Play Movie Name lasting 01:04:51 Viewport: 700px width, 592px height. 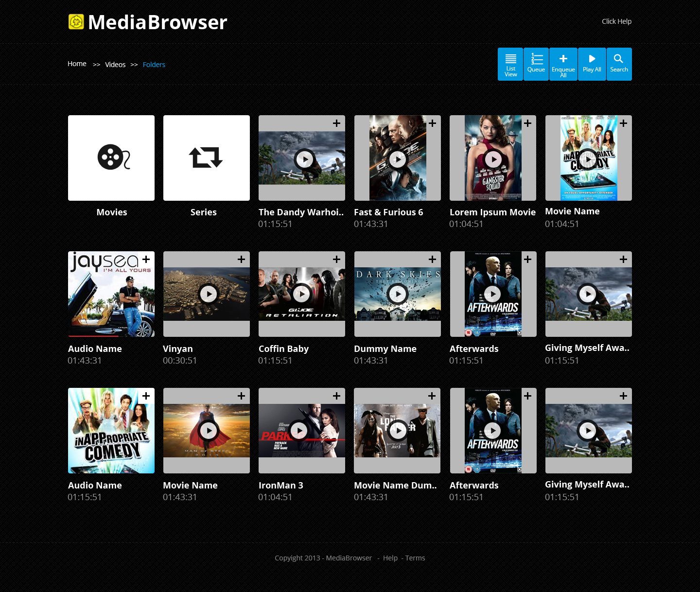[588, 159]
